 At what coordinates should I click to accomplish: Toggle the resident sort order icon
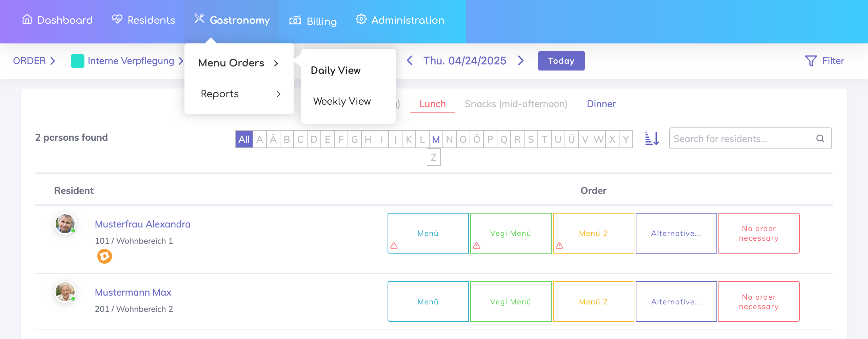652,139
